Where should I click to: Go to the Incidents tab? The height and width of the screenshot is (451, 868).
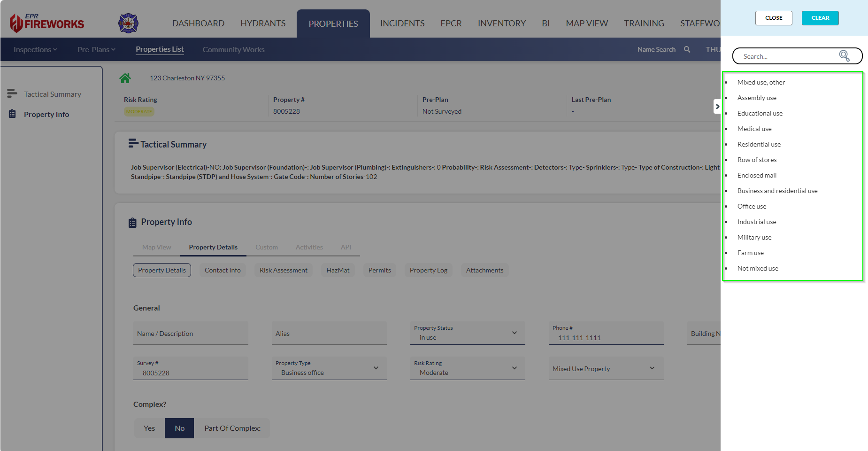tap(402, 23)
